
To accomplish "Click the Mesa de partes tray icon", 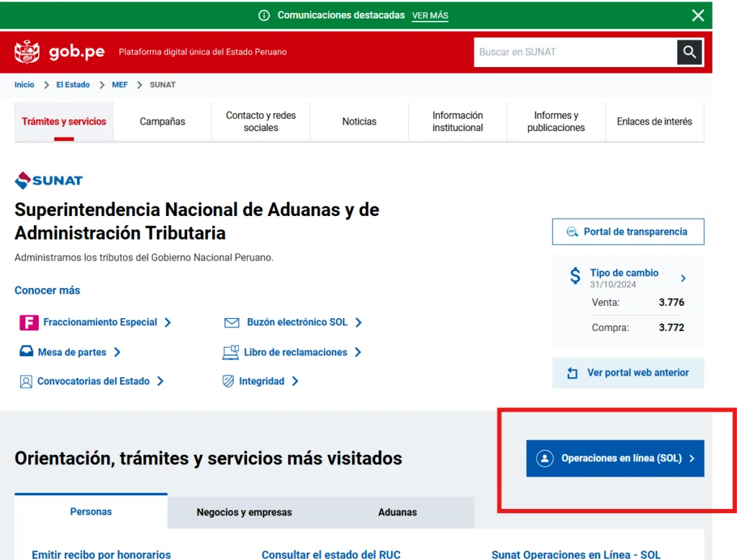I will (26, 352).
